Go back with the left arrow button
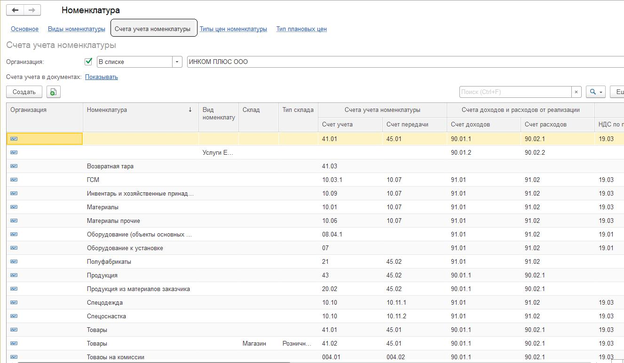Image resolution: width=624 pixels, height=363 pixels. (15, 10)
